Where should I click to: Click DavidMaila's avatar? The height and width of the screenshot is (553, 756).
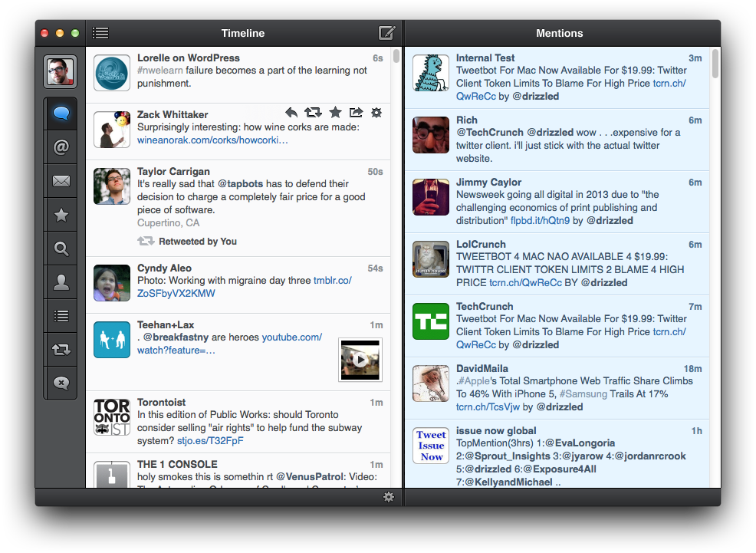click(431, 383)
